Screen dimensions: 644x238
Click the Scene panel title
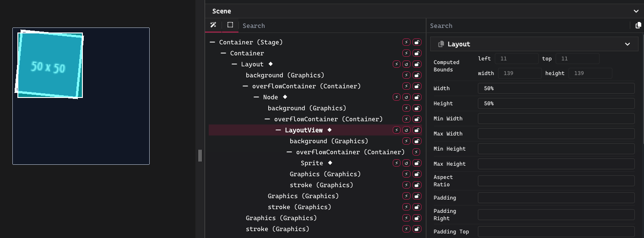coord(222,11)
